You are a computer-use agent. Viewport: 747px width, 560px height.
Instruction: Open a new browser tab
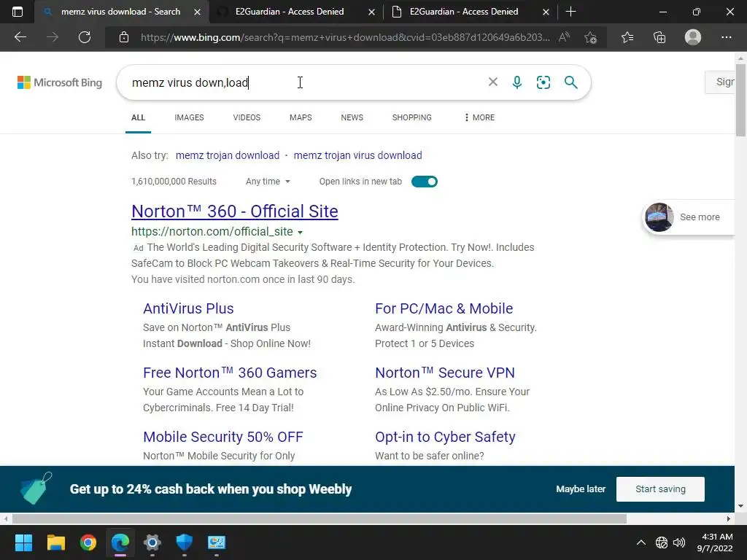tap(570, 12)
